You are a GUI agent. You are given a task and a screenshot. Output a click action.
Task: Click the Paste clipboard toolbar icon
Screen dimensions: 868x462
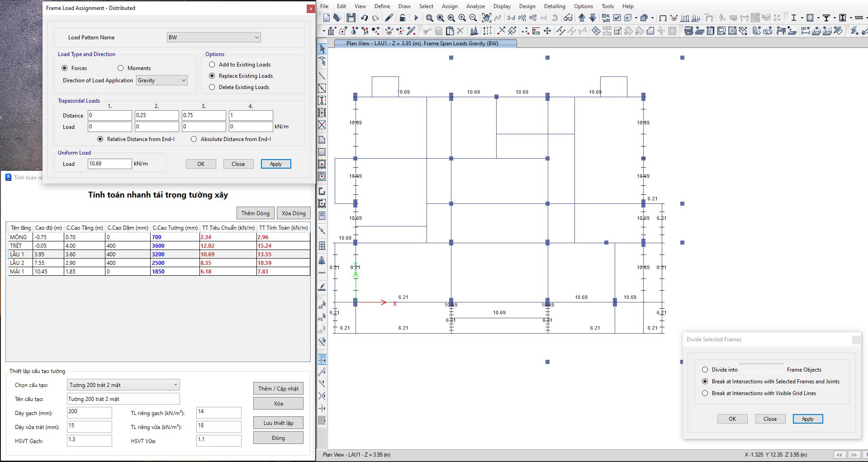click(x=450, y=31)
